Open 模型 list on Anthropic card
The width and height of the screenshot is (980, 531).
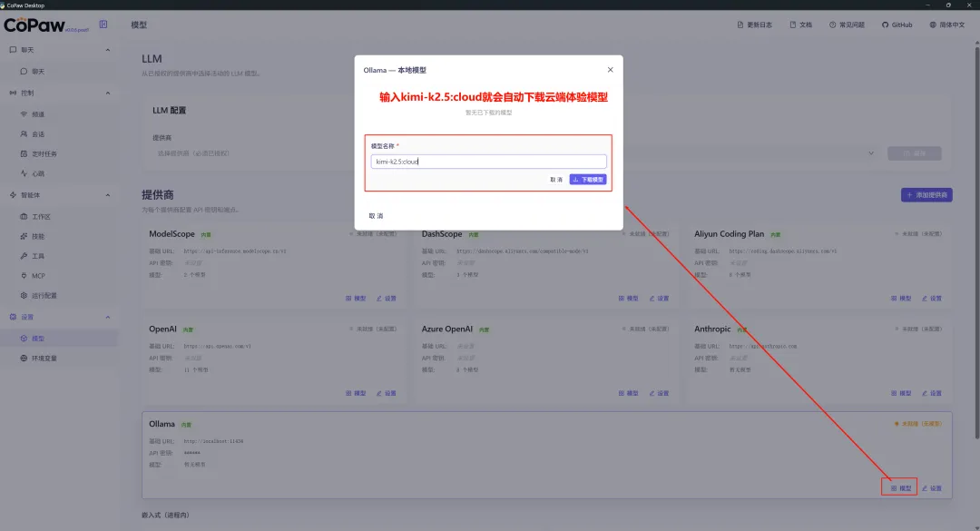[901, 393]
